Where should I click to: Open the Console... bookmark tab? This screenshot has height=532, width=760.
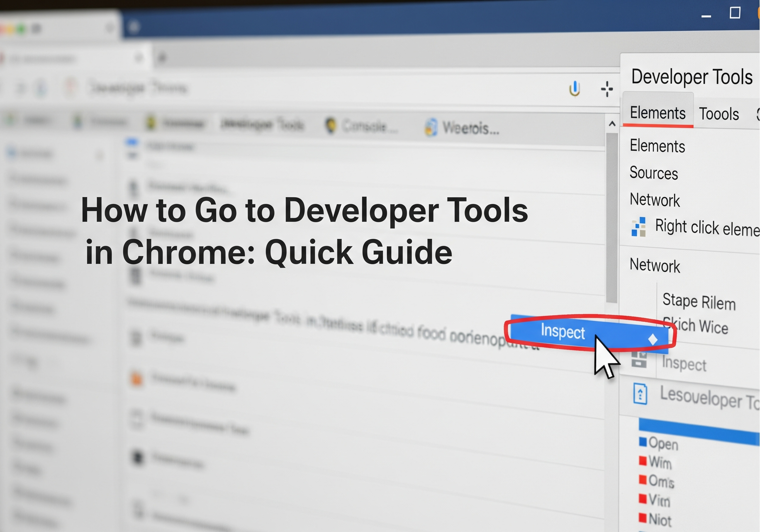pyautogui.click(x=362, y=126)
